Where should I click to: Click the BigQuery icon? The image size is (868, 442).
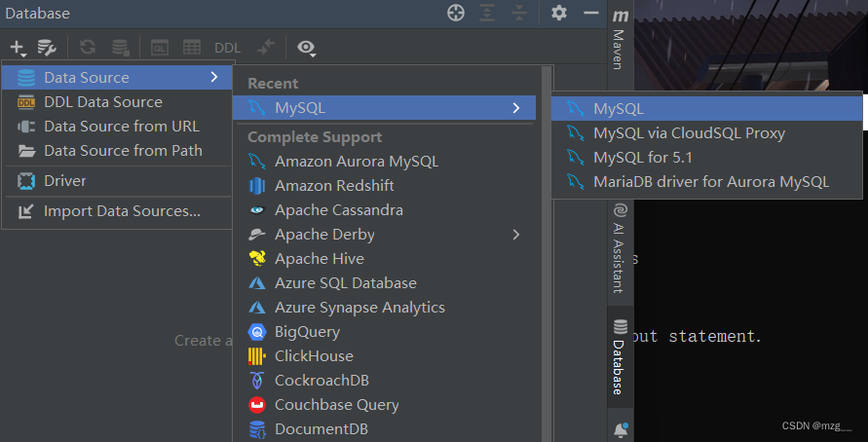[257, 332]
